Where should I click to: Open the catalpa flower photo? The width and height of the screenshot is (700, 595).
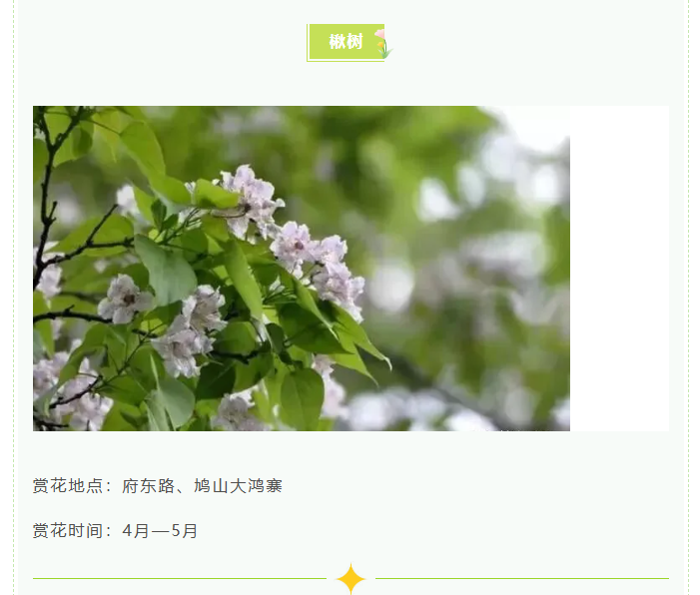click(302, 269)
